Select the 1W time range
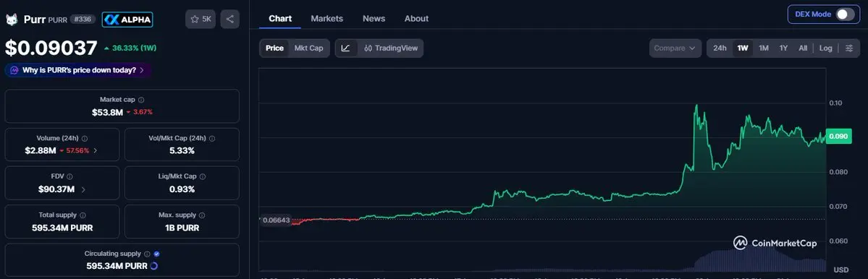 pos(743,48)
